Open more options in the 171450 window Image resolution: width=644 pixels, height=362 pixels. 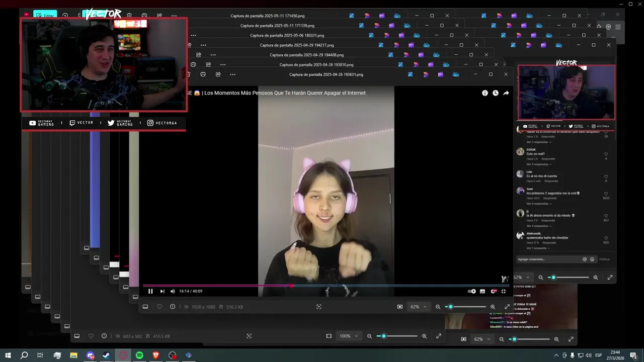point(174,16)
